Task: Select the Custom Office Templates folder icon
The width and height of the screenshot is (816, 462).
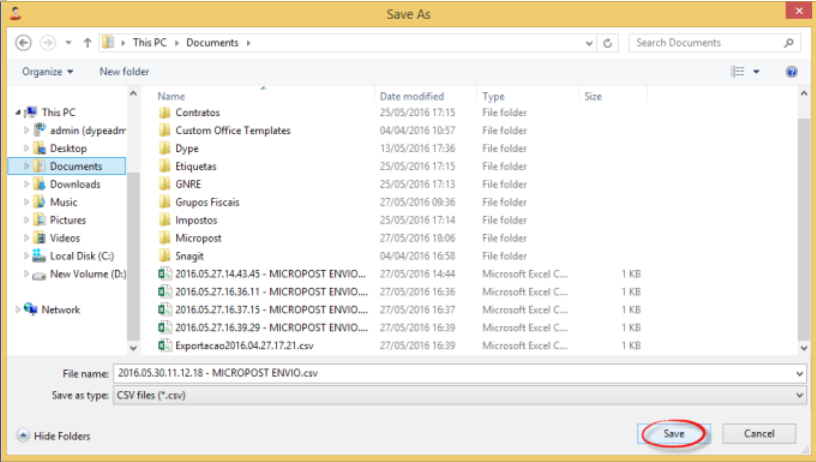Action: click(x=165, y=130)
